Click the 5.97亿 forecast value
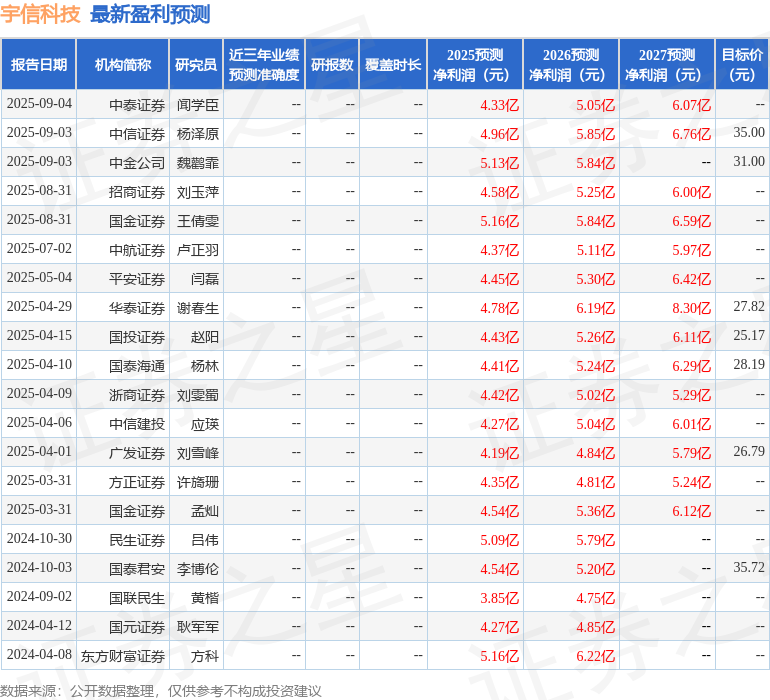Viewport: 770px width, 700px height. 691,250
